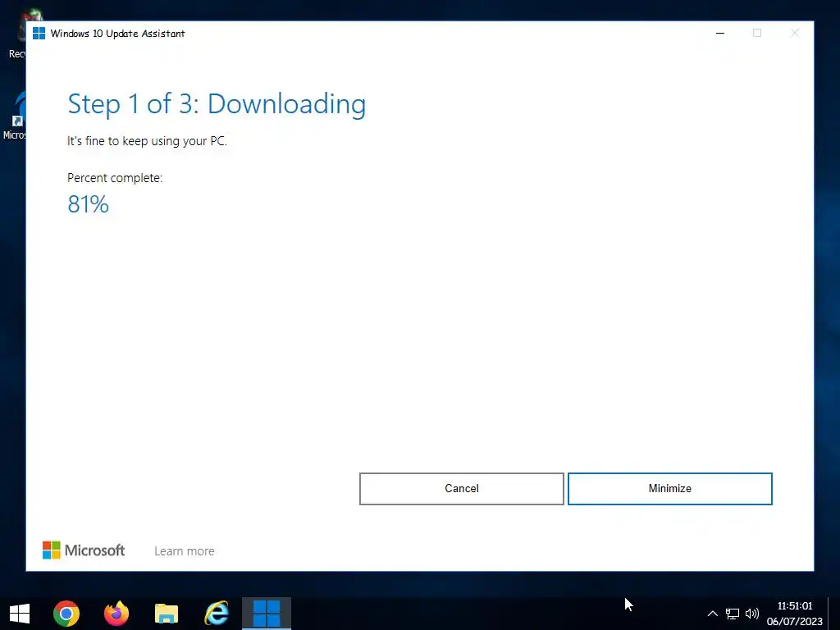
Task: Click the Minimize button in the assistant
Action: click(x=669, y=489)
